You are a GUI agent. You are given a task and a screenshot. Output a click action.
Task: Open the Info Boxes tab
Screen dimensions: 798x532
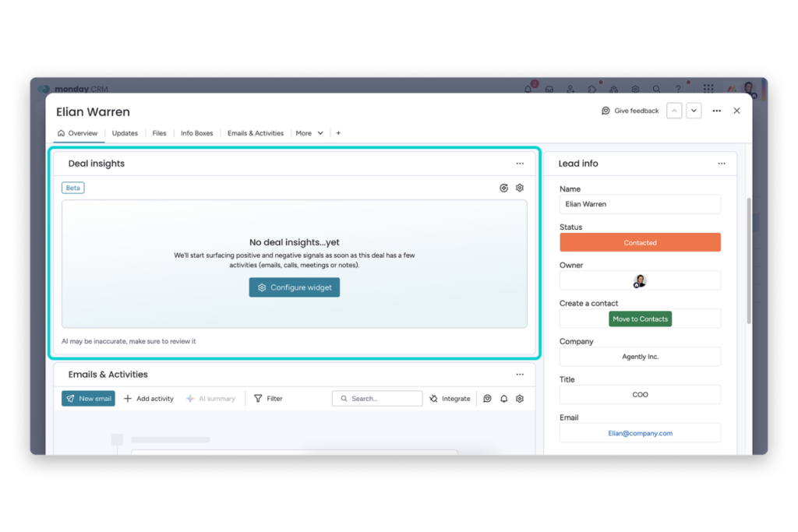pyautogui.click(x=197, y=133)
